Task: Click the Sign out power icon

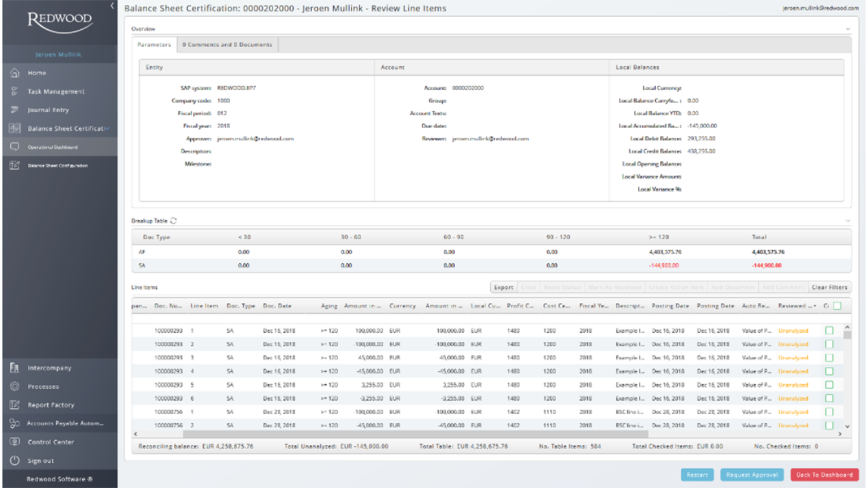Action: [14, 460]
